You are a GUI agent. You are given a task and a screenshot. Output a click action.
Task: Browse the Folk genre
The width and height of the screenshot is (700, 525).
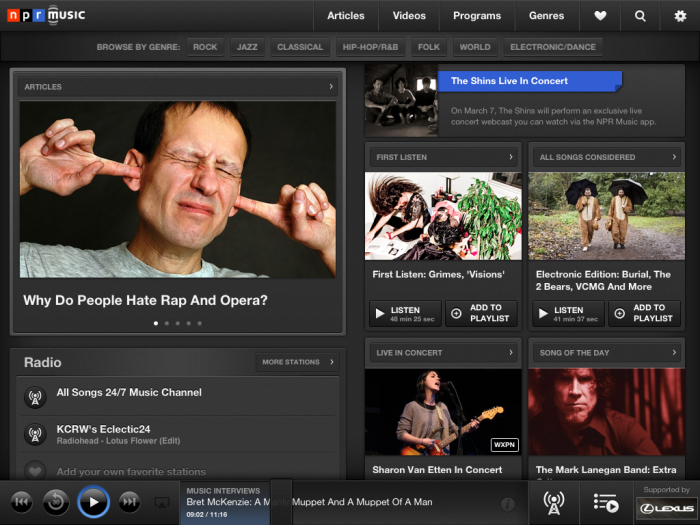(x=429, y=47)
